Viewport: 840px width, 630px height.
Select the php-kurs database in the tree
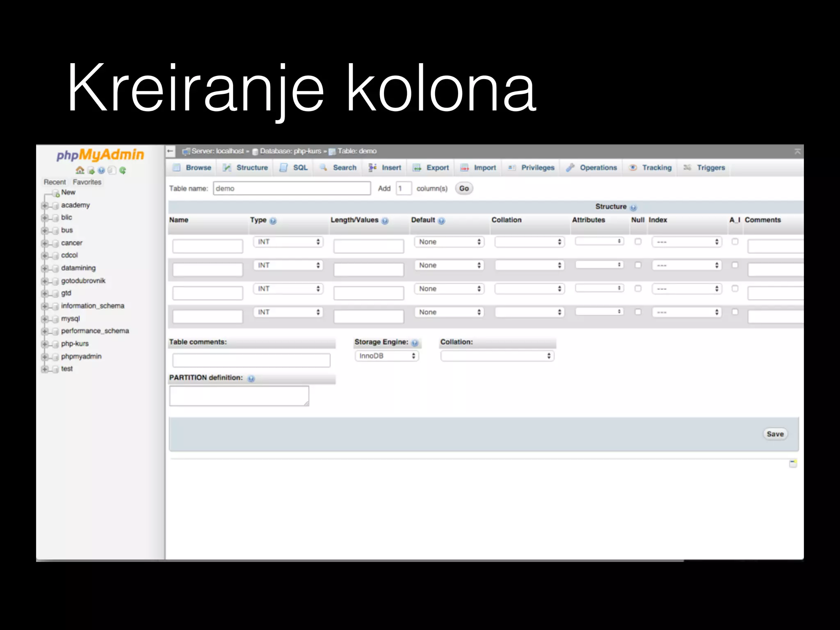click(75, 344)
